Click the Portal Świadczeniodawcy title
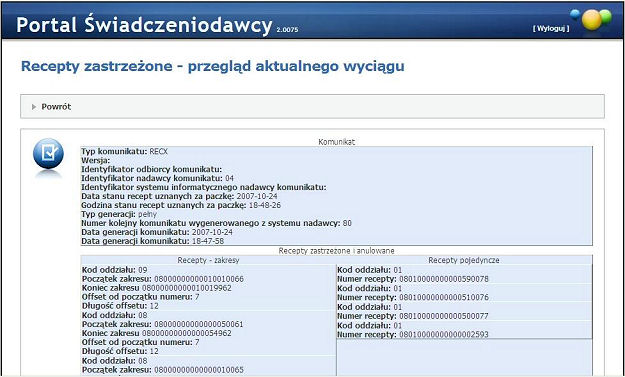This screenshot has height=377, width=625. point(144,25)
